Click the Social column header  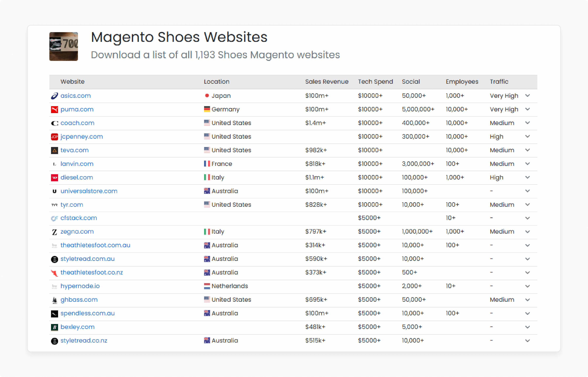(x=411, y=82)
